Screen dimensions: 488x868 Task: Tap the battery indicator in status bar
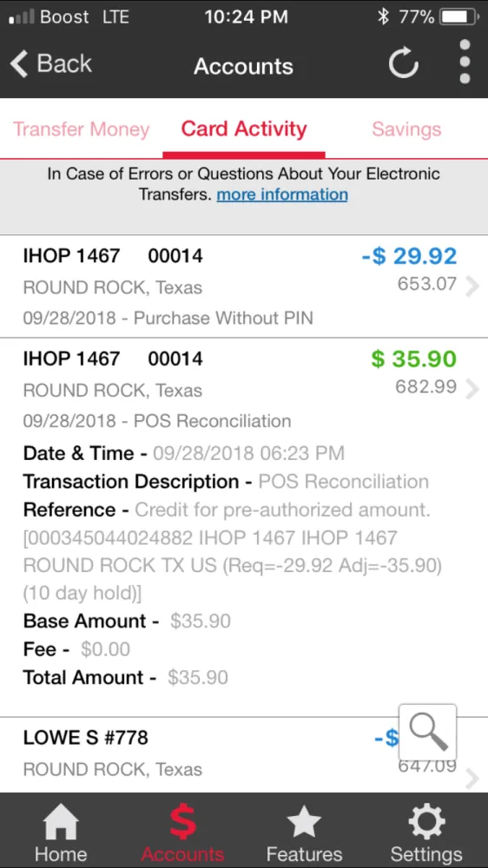pos(459,17)
